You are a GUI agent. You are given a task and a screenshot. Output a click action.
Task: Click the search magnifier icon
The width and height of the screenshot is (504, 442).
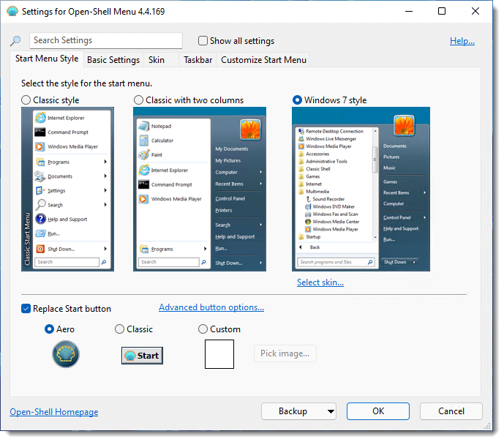pyautogui.click(x=15, y=40)
